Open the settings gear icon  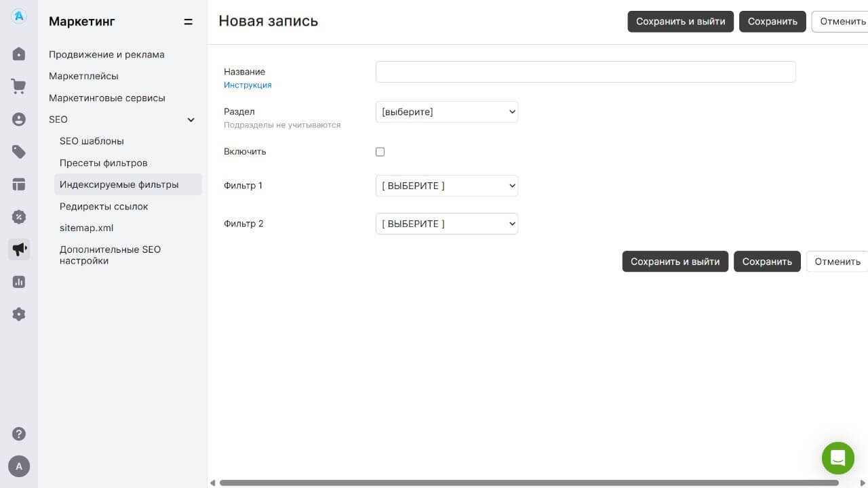point(19,314)
